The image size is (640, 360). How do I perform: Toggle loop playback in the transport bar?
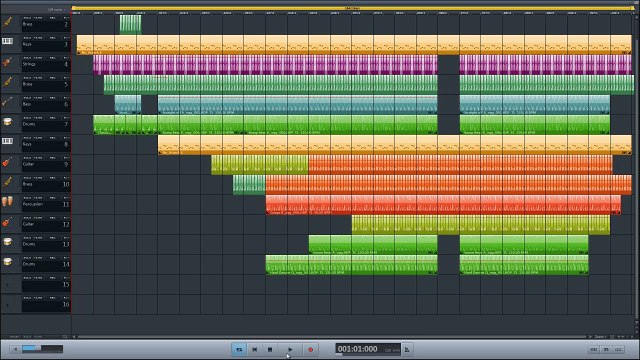click(239, 349)
